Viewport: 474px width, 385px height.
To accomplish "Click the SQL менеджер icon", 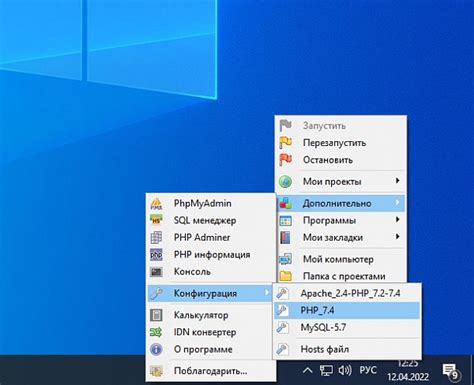I will (x=156, y=220).
